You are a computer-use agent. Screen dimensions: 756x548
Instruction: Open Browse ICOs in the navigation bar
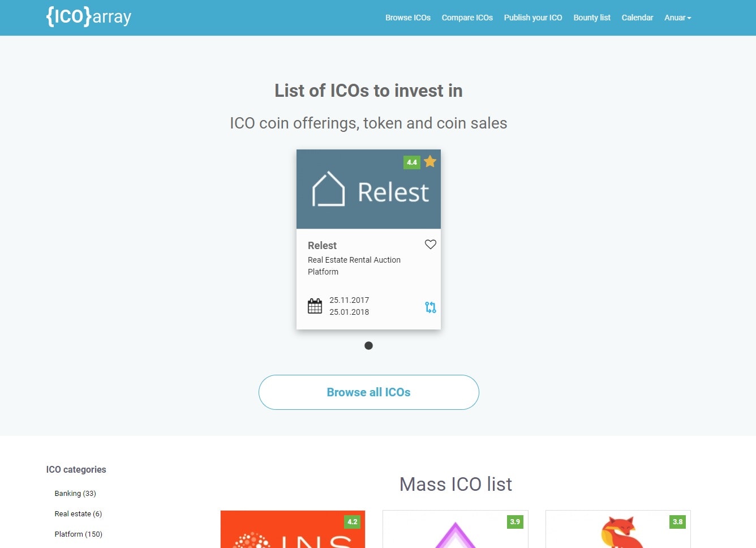[x=407, y=18]
